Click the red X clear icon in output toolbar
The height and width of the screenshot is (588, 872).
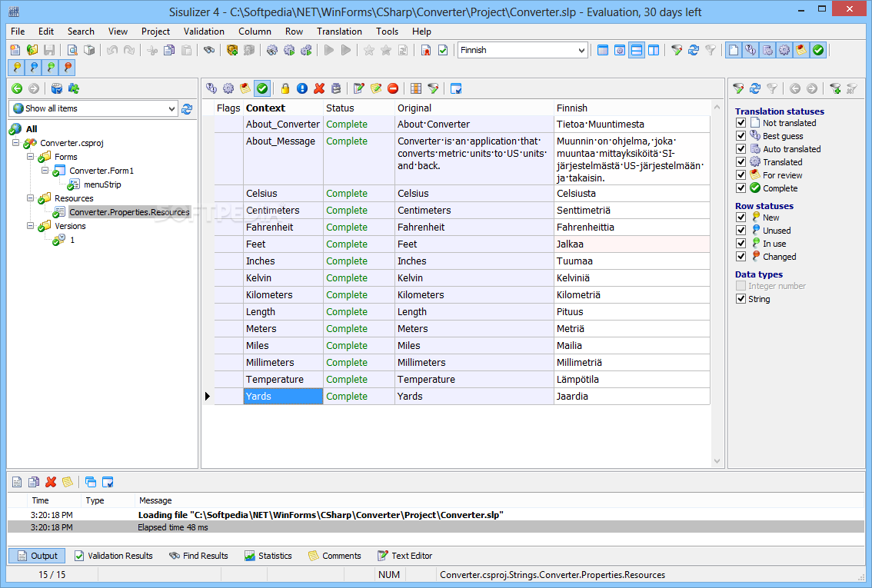(x=51, y=482)
